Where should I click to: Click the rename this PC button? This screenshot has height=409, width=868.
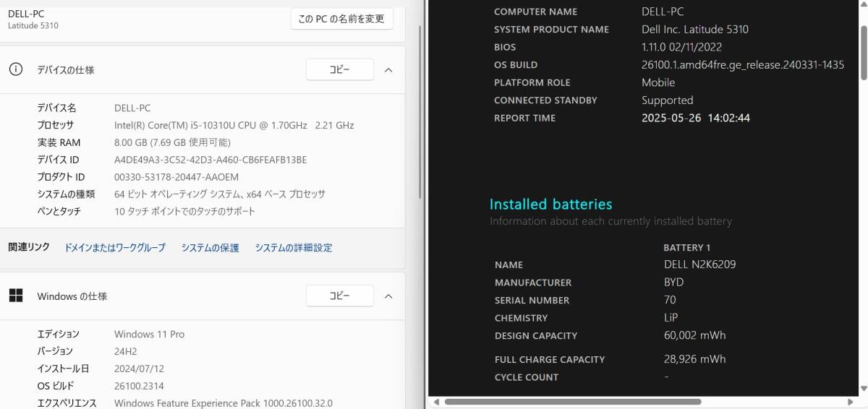[x=342, y=19]
